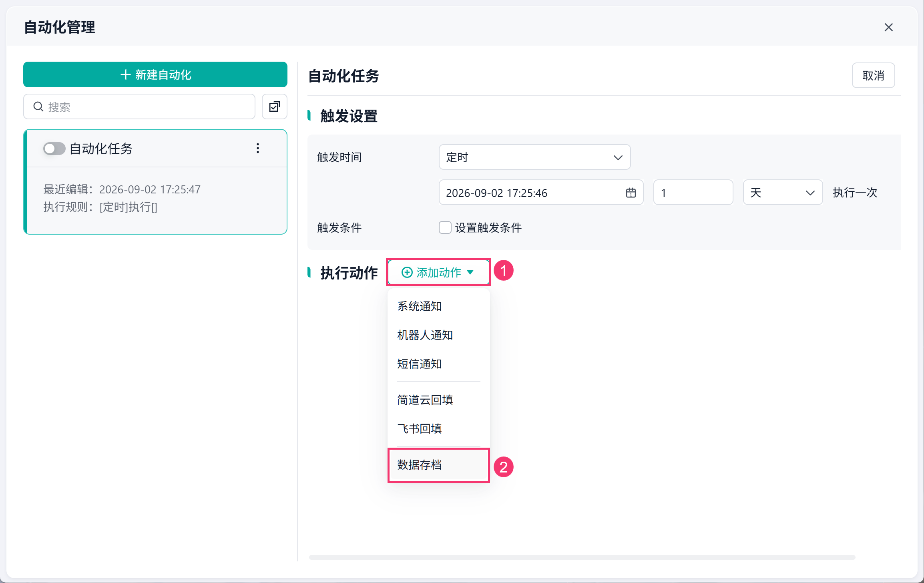Click the 执行规则：[定时]执行[] text
Image resolution: width=924 pixels, height=583 pixels.
pyautogui.click(x=100, y=207)
